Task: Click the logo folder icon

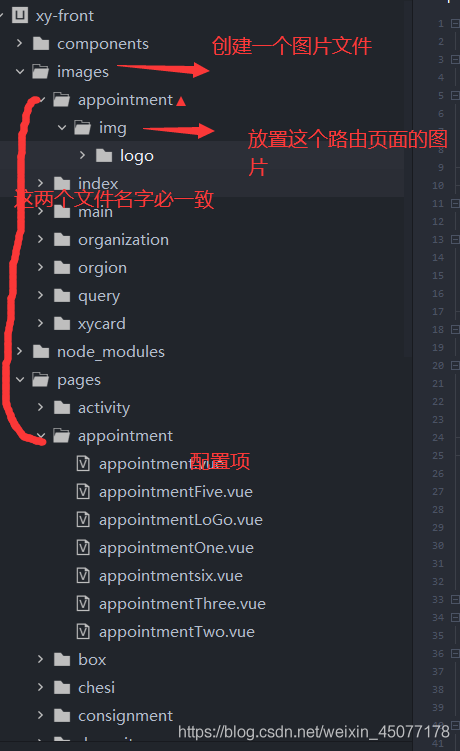Action: coord(104,155)
